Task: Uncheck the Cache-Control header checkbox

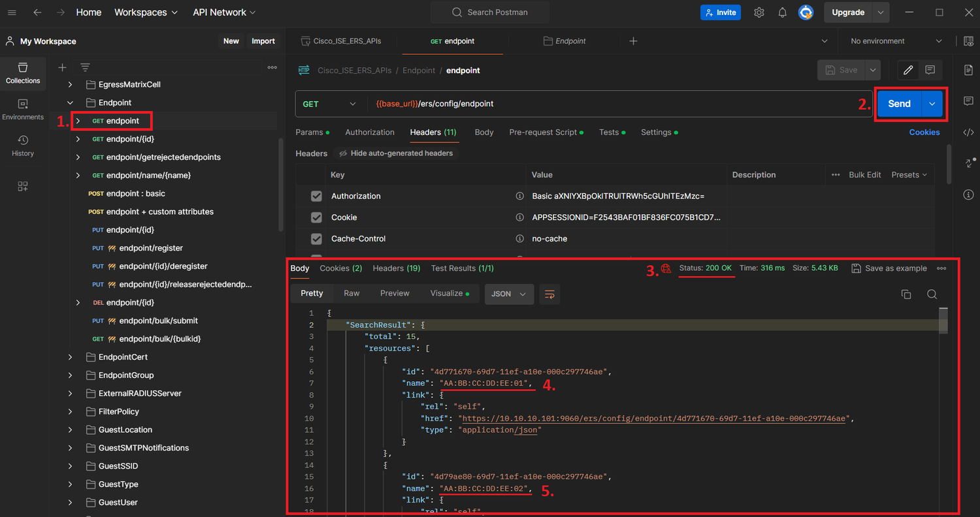Action: coord(316,238)
